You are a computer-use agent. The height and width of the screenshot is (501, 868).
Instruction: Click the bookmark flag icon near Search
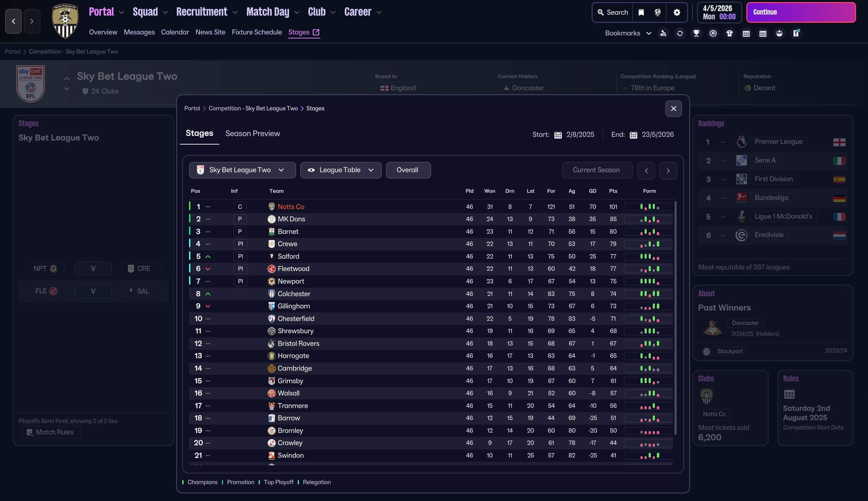pyautogui.click(x=641, y=12)
